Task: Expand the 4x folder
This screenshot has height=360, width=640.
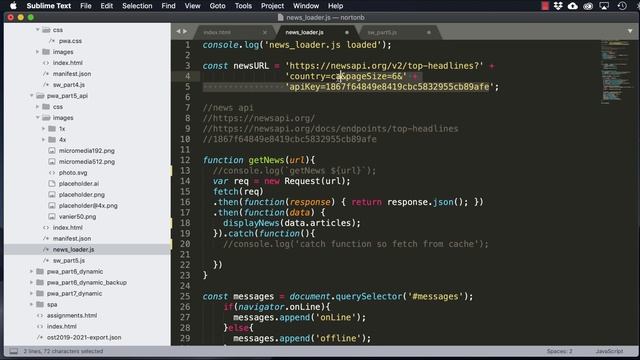Action: (43, 140)
